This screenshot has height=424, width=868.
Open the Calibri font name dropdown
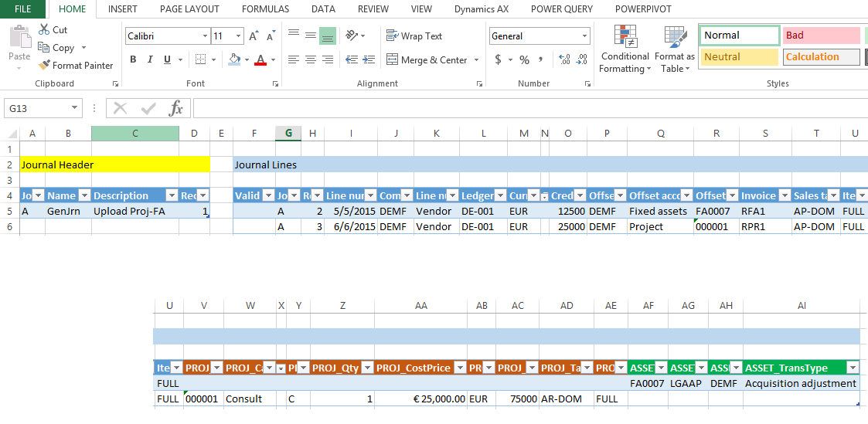point(205,36)
